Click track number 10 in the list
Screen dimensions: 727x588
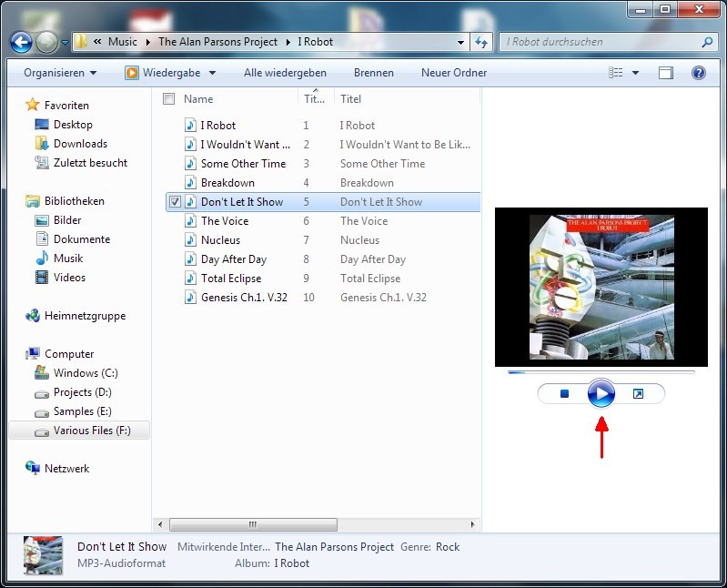(308, 298)
